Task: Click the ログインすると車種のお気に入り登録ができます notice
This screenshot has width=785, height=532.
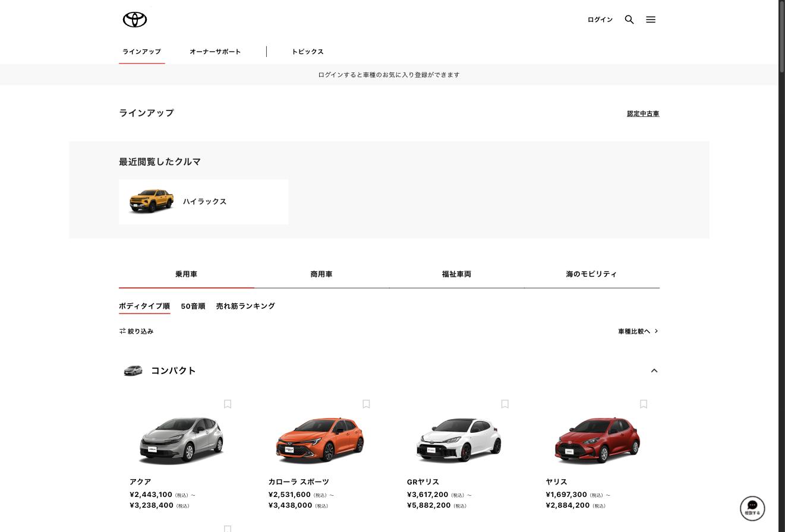Action: [x=389, y=75]
